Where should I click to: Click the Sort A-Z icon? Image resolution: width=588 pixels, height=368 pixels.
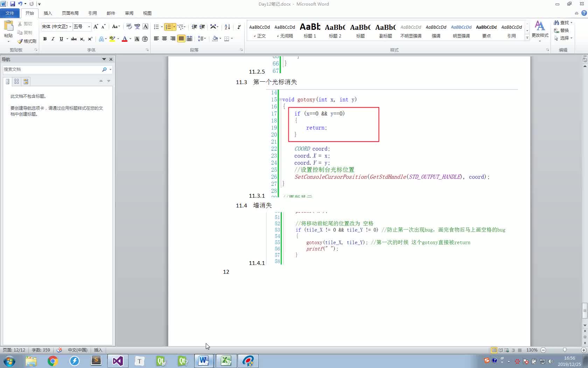(x=227, y=27)
